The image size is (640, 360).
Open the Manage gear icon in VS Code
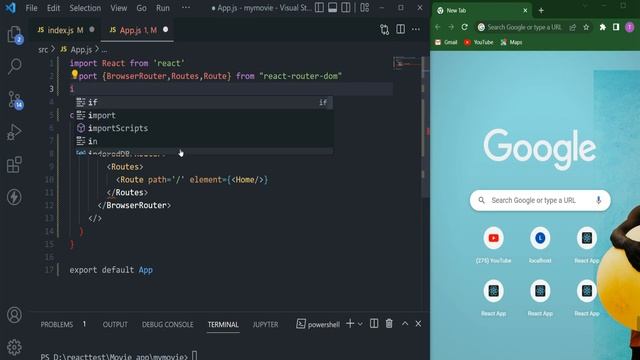[14, 347]
